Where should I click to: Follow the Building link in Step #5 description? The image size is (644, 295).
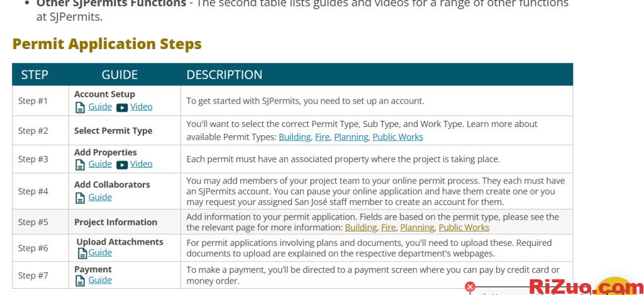click(x=360, y=228)
